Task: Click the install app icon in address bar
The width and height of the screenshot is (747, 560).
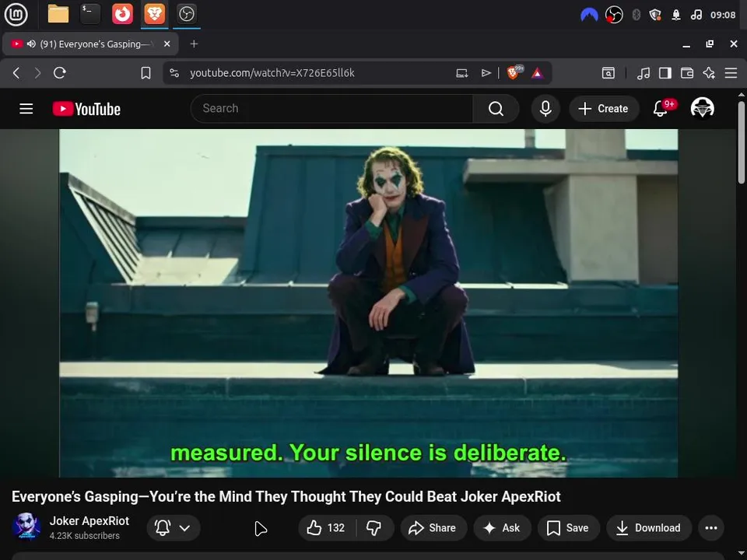Action: pyautogui.click(x=461, y=73)
